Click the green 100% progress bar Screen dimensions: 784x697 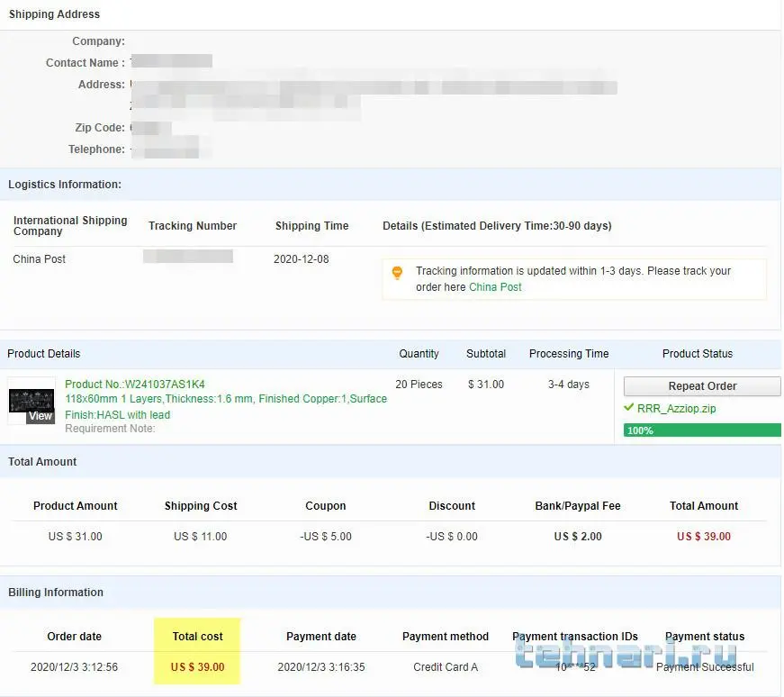tap(702, 430)
